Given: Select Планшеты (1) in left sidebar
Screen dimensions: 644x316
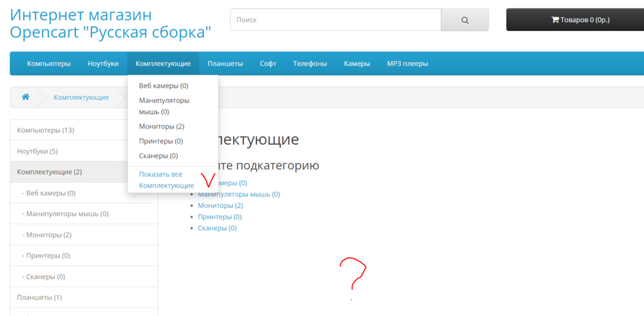Looking at the screenshot, I should click(39, 297).
